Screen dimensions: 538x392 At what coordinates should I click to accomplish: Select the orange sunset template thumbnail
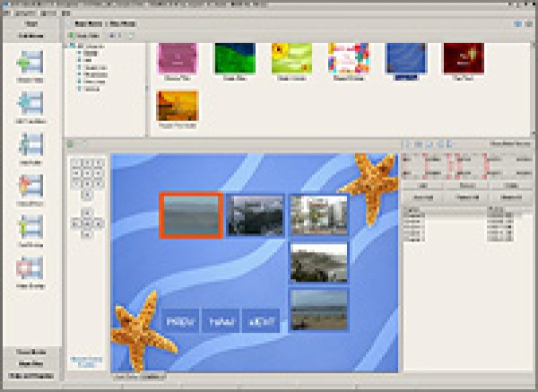[x=178, y=106]
